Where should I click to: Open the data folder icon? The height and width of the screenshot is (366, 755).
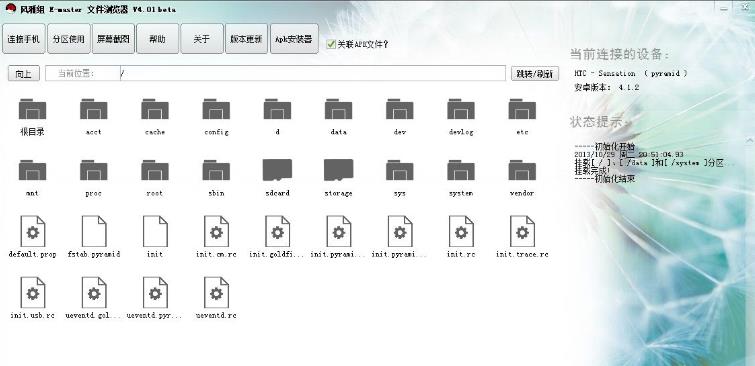(x=338, y=109)
